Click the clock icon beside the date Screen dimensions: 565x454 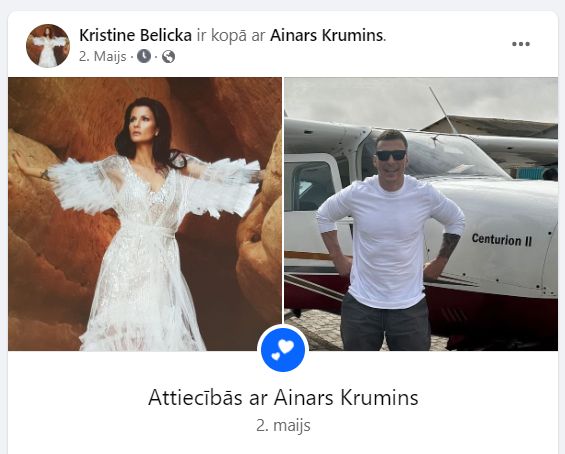pyautogui.click(x=144, y=57)
